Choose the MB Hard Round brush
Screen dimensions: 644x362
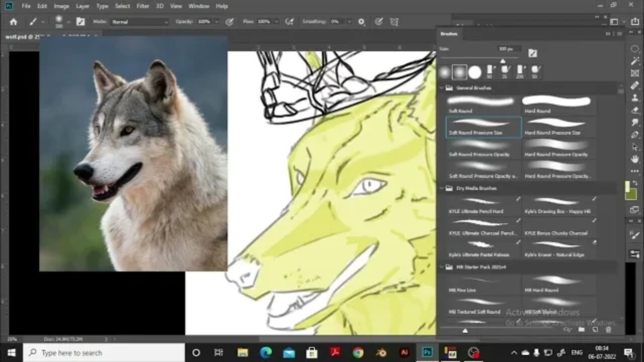coord(559,285)
